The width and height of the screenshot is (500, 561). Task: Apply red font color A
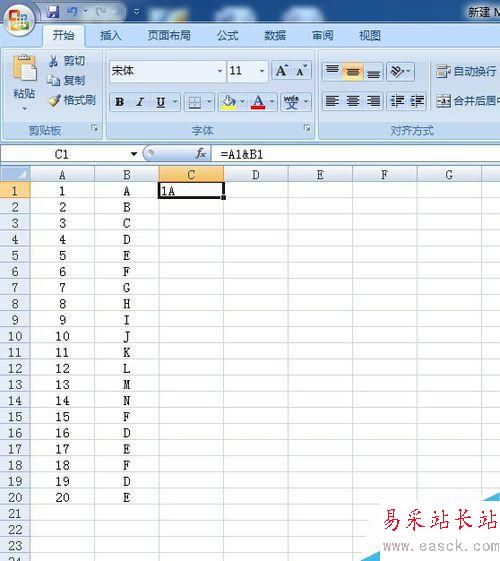pos(258,102)
